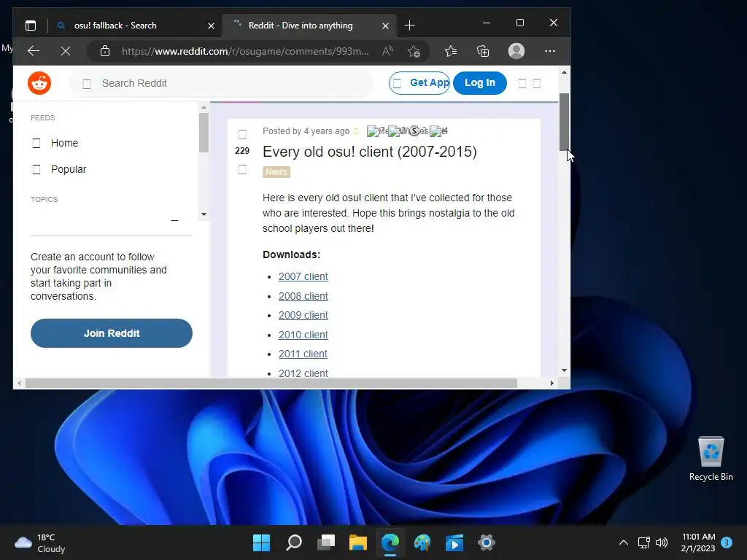This screenshot has height=560, width=747.
Task: Open the Movies & TV taskbar icon
Action: [x=454, y=542]
